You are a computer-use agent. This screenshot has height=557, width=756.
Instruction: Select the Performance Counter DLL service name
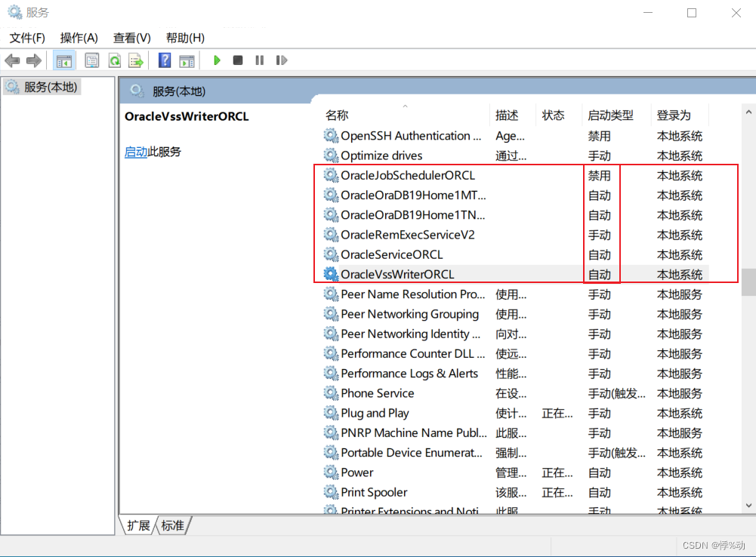(412, 353)
